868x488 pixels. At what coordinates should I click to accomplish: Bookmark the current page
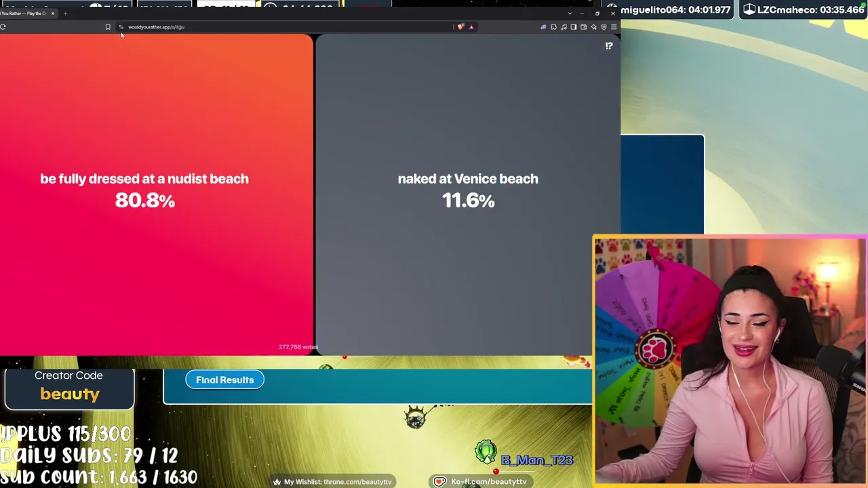(108, 27)
